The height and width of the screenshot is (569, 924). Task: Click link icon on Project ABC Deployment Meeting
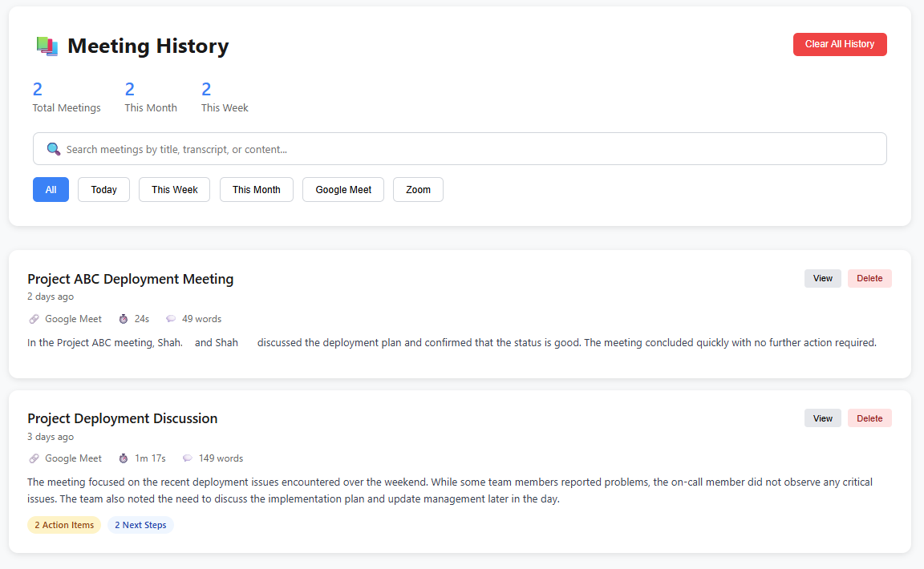tap(34, 319)
